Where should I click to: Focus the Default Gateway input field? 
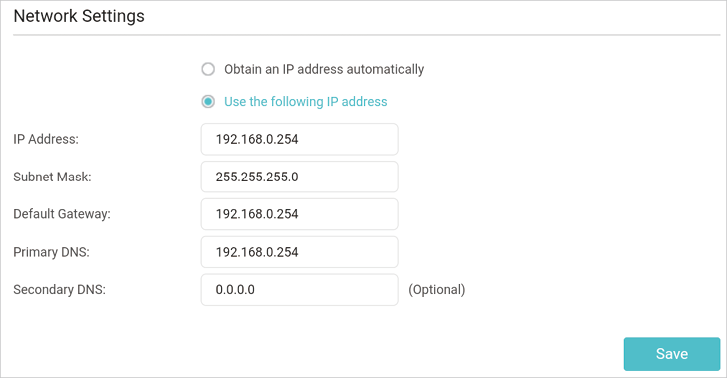pos(300,214)
